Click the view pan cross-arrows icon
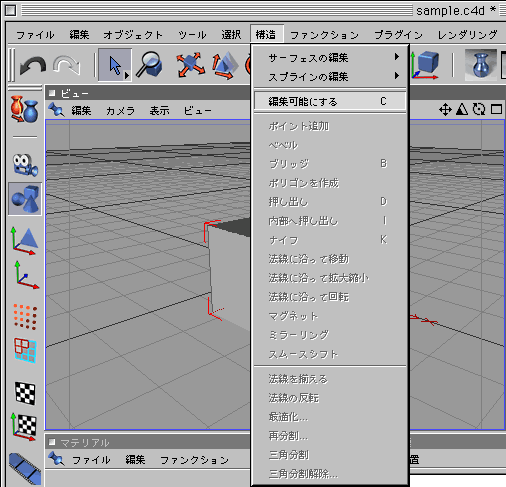The image size is (506, 487). pos(445,109)
